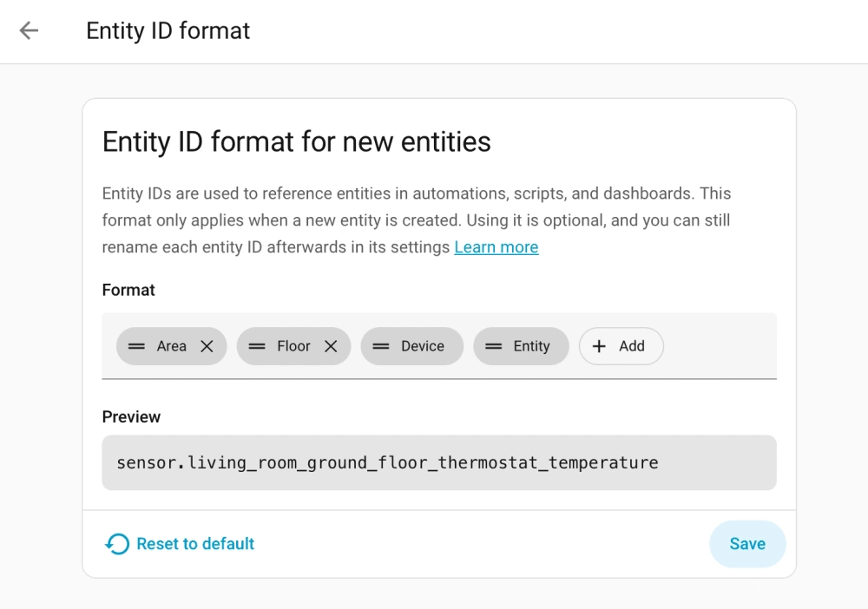This screenshot has width=868, height=609.
Task: Grab the drag handle on Entity chip
Action: (493, 346)
